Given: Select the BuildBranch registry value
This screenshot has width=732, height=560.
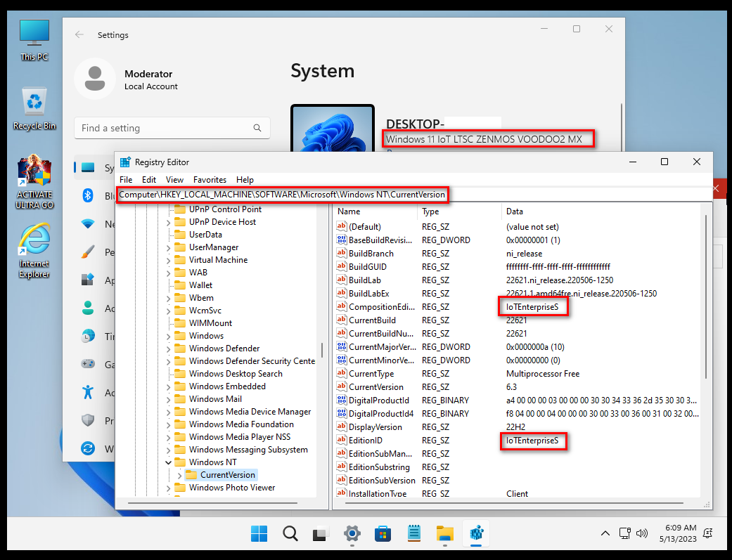Looking at the screenshot, I should click(371, 254).
